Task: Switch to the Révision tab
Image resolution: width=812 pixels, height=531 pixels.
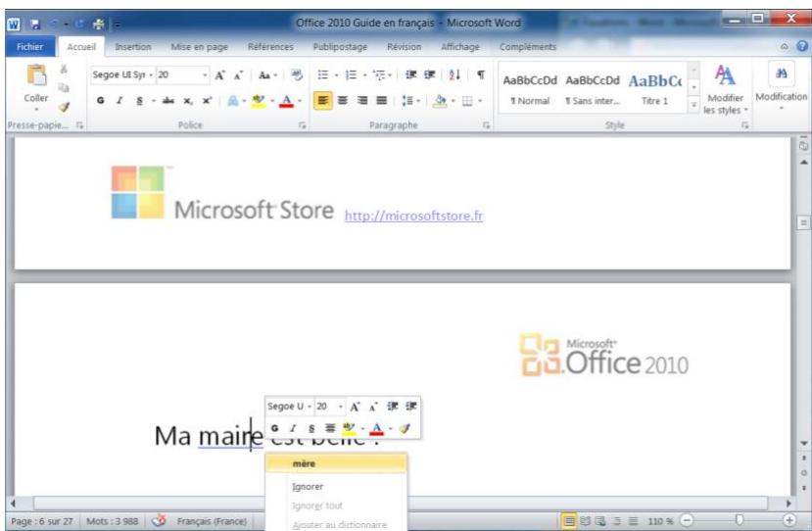Action: pyautogui.click(x=404, y=47)
